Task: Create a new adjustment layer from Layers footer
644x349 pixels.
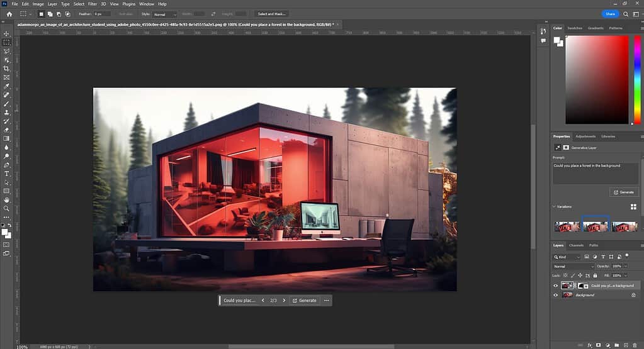Action: 607,345
